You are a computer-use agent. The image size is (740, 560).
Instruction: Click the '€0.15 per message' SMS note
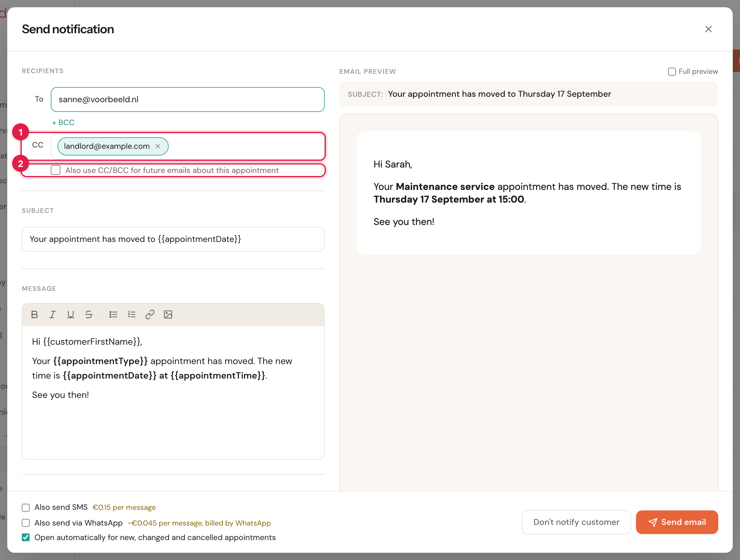124,507
